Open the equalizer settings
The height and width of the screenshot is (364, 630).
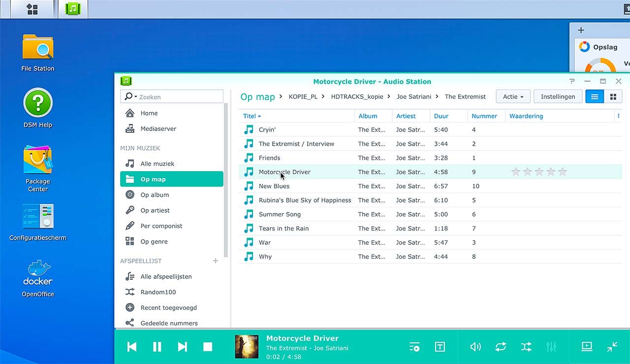pyautogui.click(x=551, y=347)
